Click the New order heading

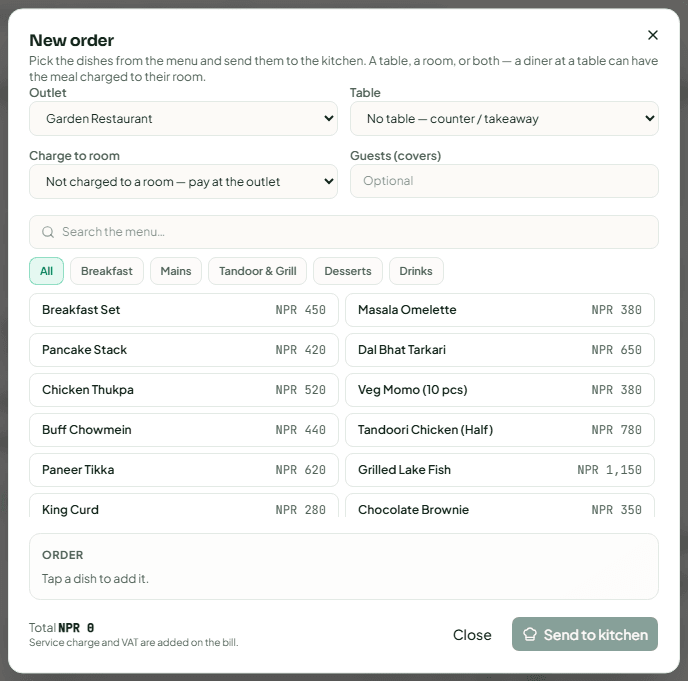tap(72, 40)
